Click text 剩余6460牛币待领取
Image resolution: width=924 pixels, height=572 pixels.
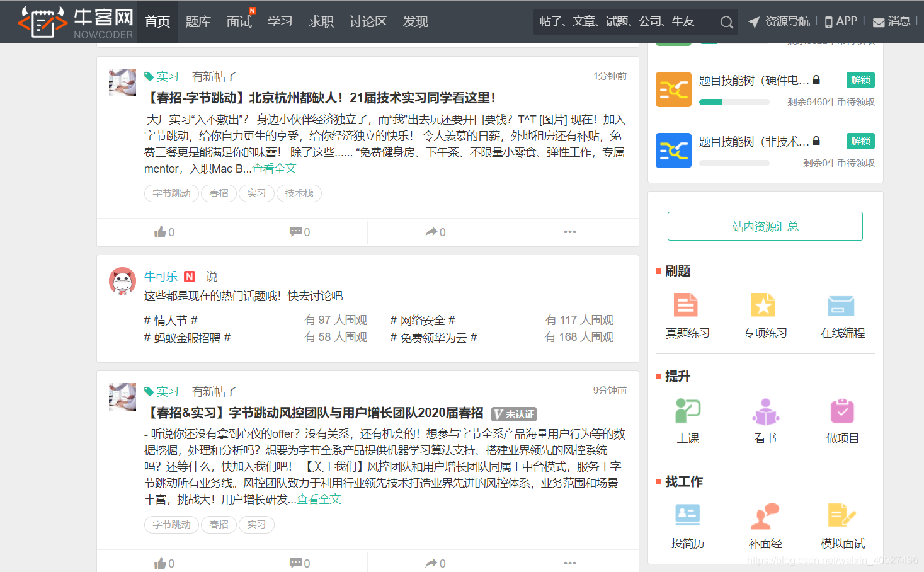point(831,102)
